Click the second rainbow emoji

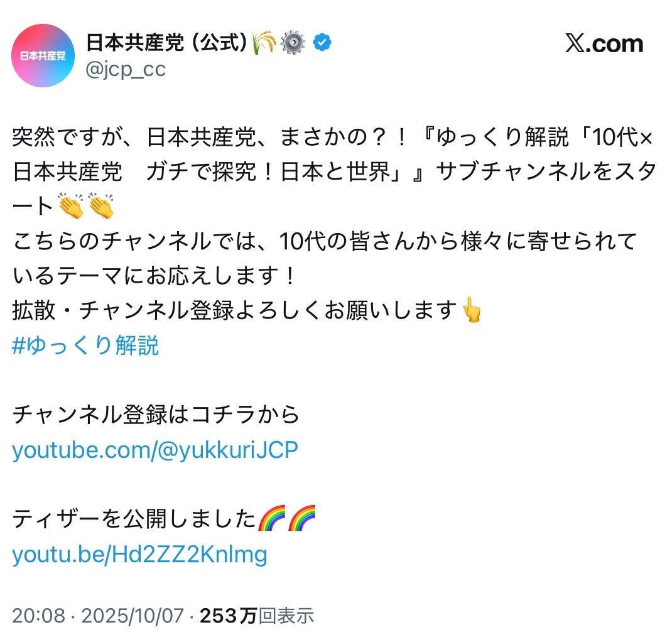point(301,520)
